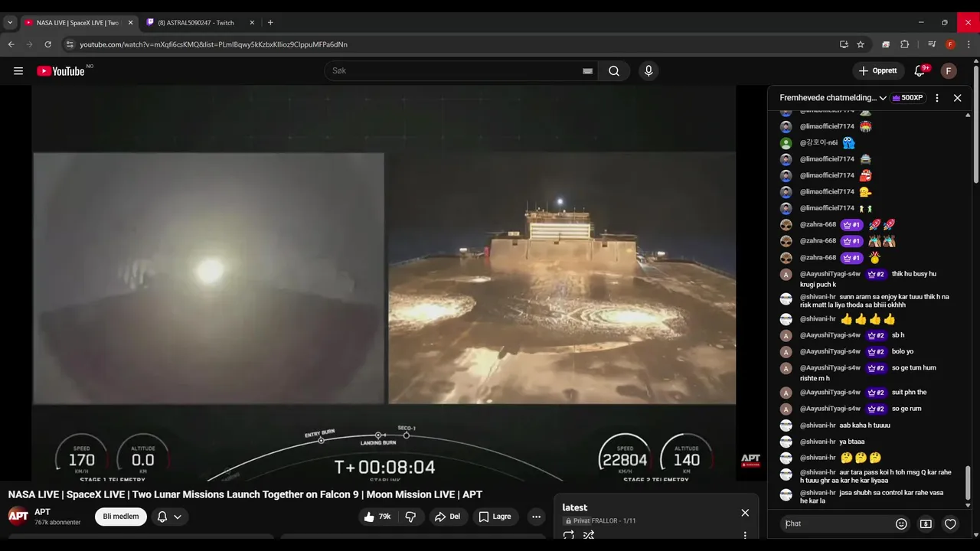Go forward in browser history
Screen dimensions: 980x551
click(x=29, y=44)
